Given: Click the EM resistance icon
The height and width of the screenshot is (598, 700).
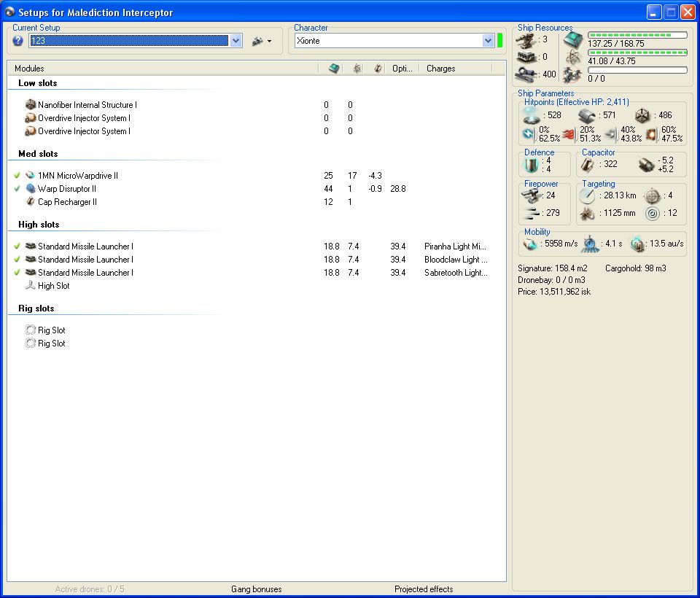Looking at the screenshot, I should click(529, 133).
